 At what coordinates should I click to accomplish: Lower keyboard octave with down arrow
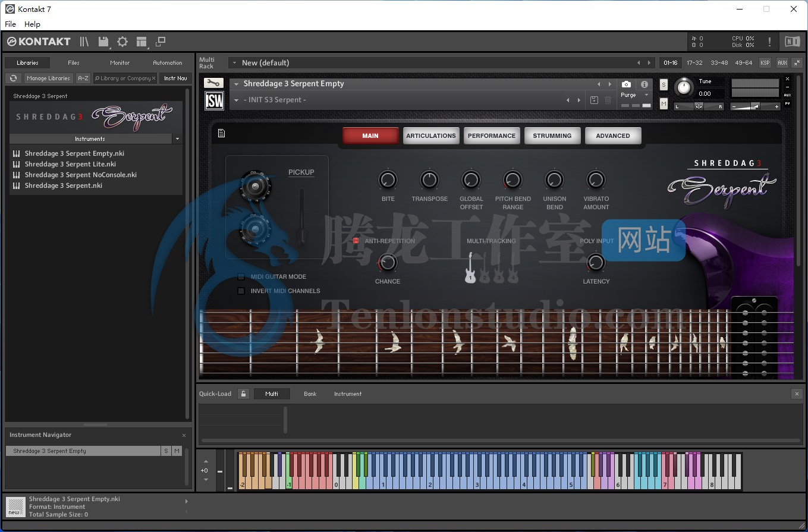(206, 479)
